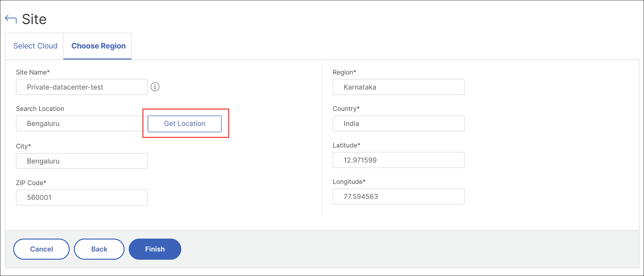Open the Site Name info icon
Screen dimensions: 644x276
click(x=155, y=87)
